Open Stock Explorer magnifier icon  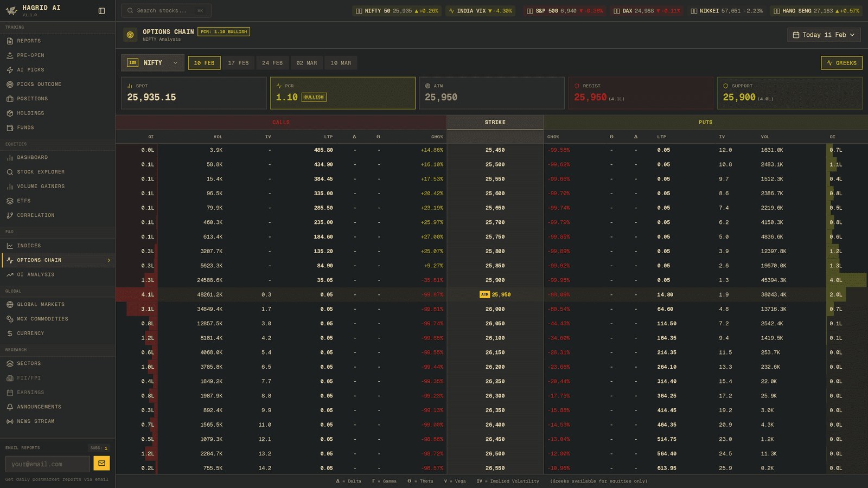point(10,172)
